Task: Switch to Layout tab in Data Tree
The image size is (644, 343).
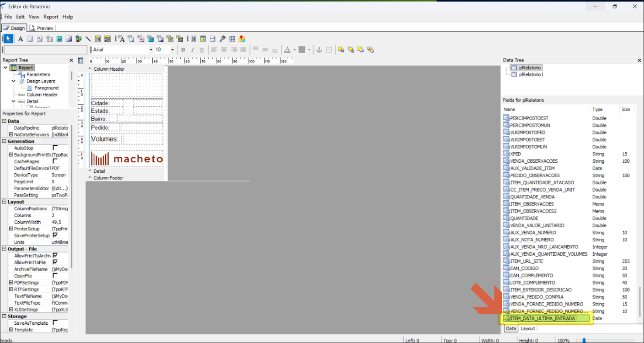Action: pos(528,329)
